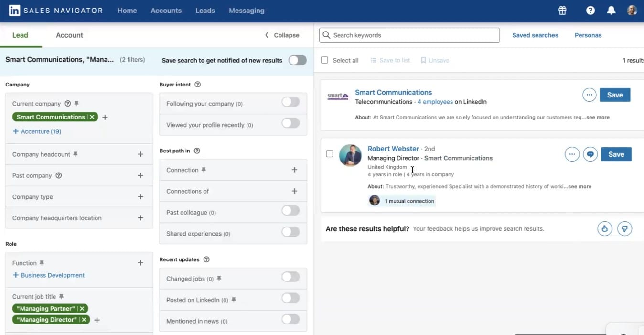Open more options for Smart Communications result
644x335 pixels.
coord(590,95)
